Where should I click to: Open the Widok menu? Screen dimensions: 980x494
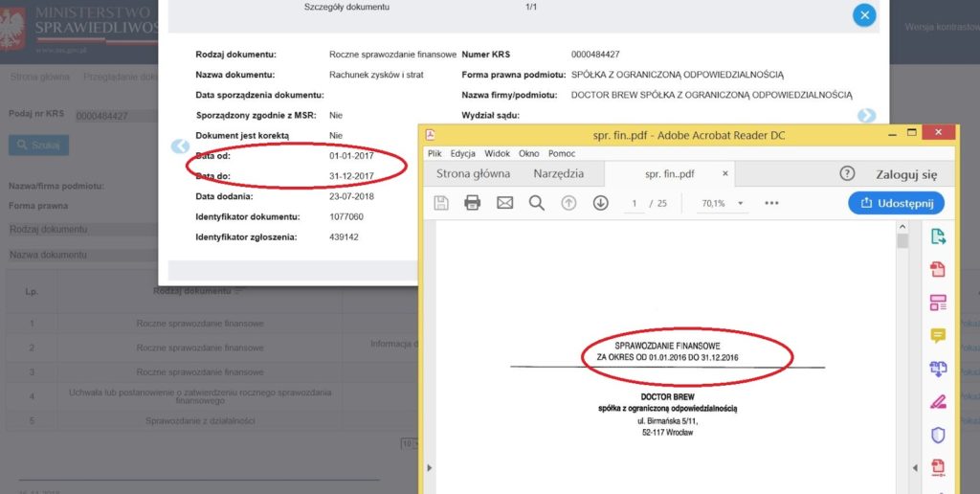[x=498, y=153]
